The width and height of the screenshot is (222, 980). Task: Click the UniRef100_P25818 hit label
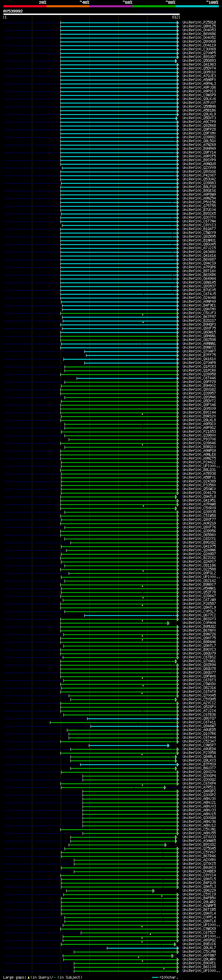click(199, 23)
